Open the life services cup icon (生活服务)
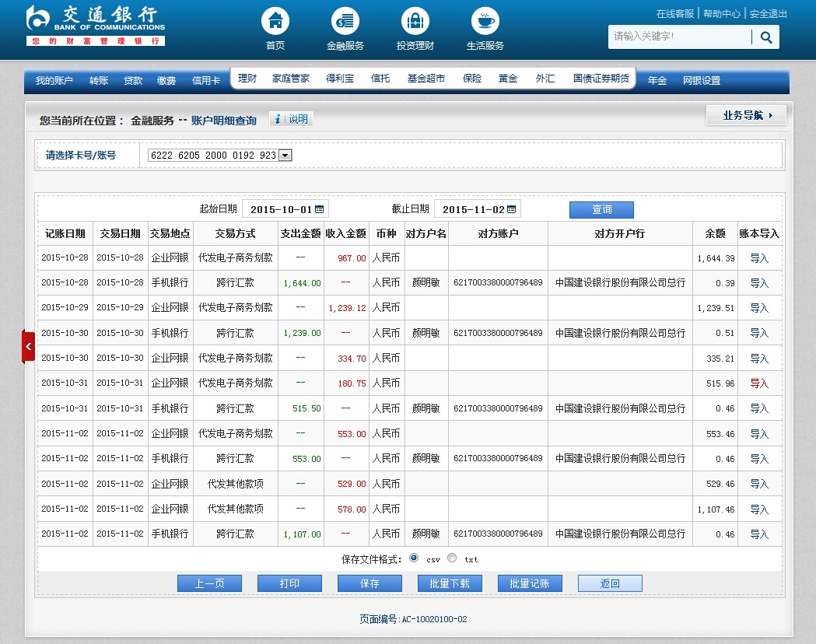The image size is (816, 644). pos(485,21)
